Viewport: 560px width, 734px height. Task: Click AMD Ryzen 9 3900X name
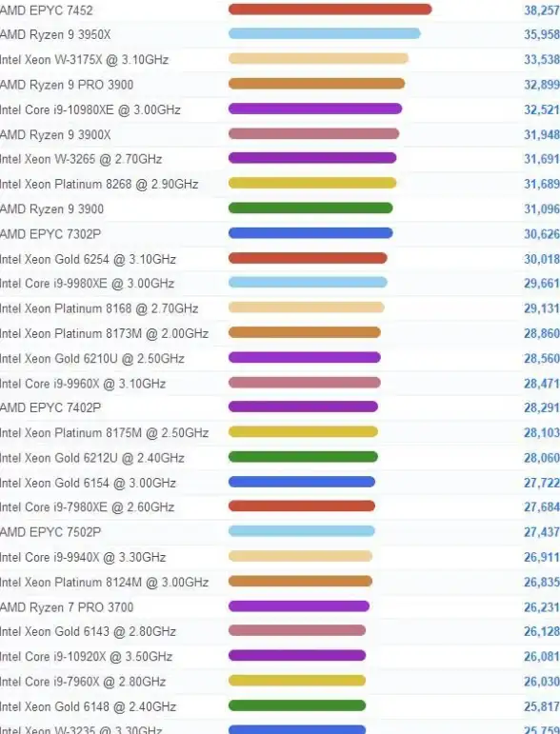(x=55, y=135)
